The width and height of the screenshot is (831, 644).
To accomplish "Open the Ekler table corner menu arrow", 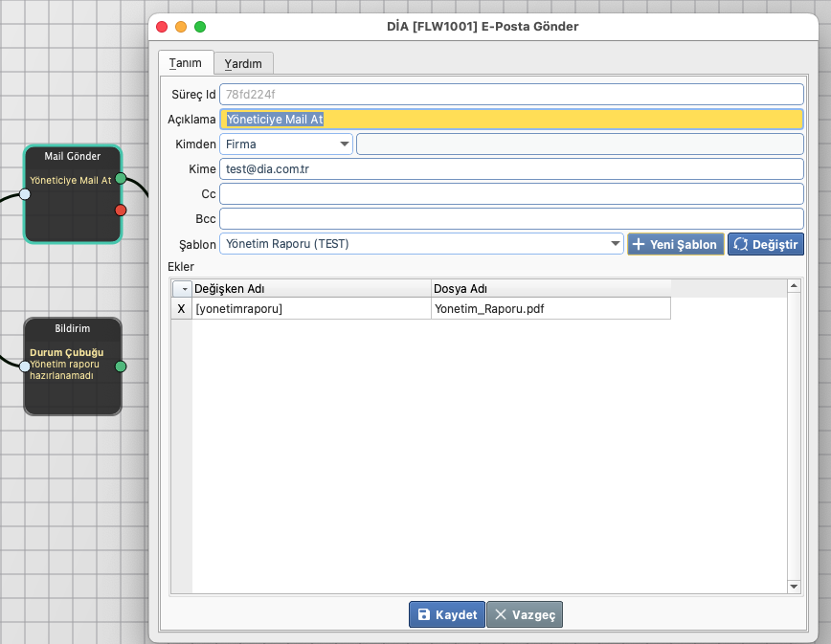I will pos(182,288).
